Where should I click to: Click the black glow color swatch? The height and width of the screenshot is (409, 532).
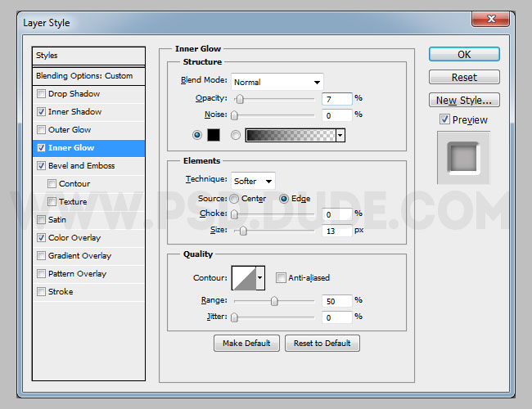pyautogui.click(x=214, y=135)
